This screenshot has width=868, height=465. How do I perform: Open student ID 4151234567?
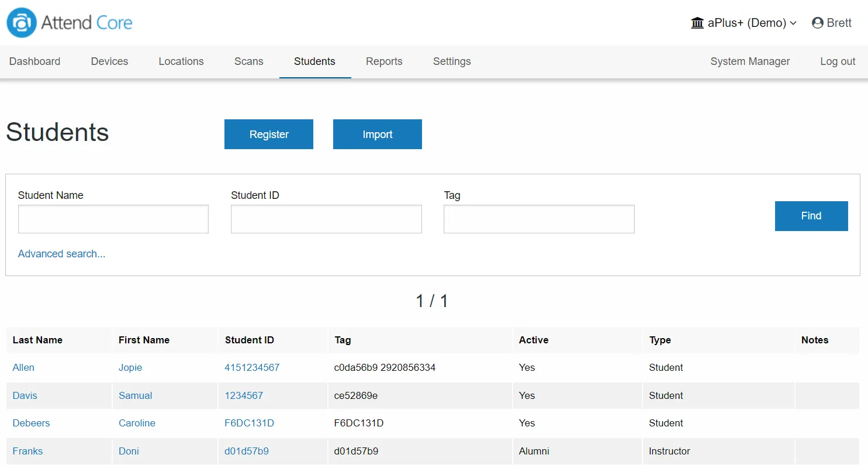pyautogui.click(x=252, y=367)
